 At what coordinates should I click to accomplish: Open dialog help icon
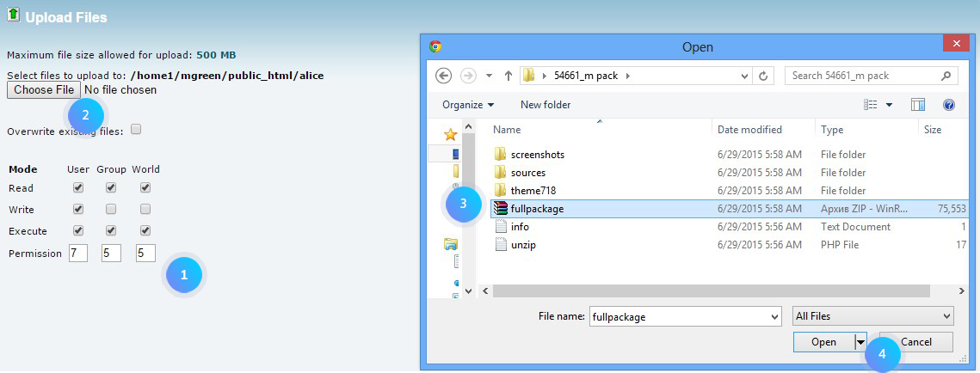pos(949,105)
